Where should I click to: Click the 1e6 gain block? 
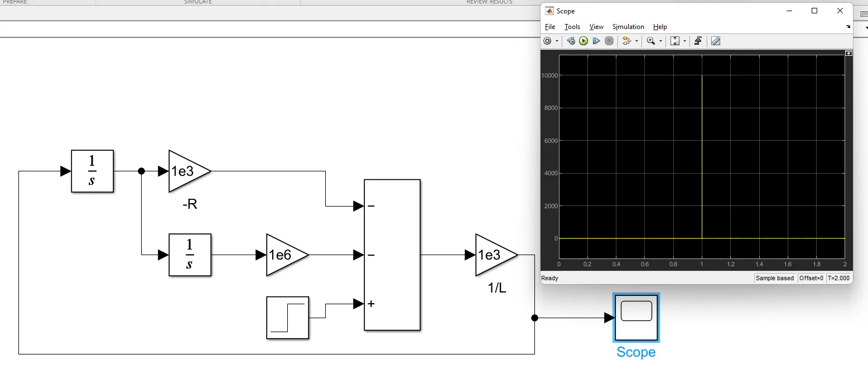click(284, 255)
